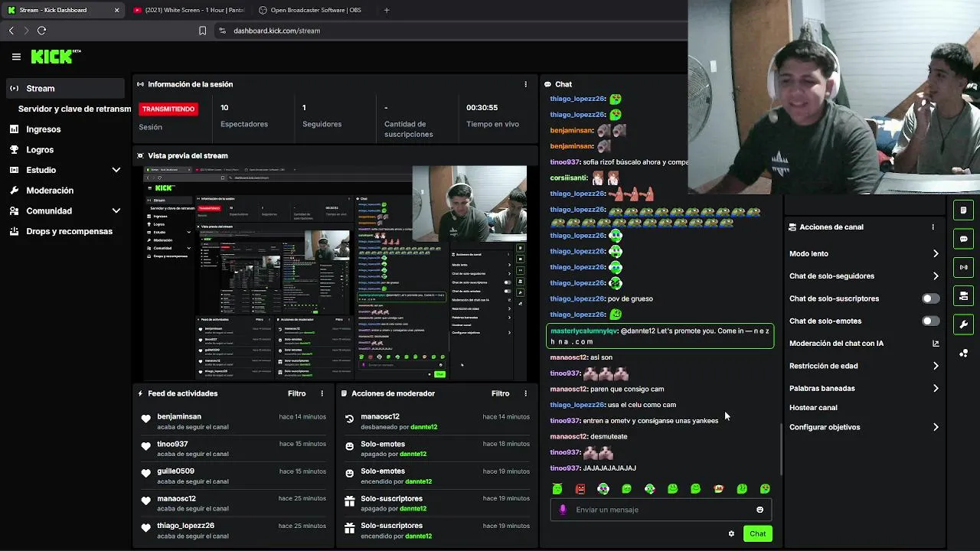The height and width of the screenshot is (551, 980).
Task: Click the browser reload icon
Action: click(x=41, y=31)
